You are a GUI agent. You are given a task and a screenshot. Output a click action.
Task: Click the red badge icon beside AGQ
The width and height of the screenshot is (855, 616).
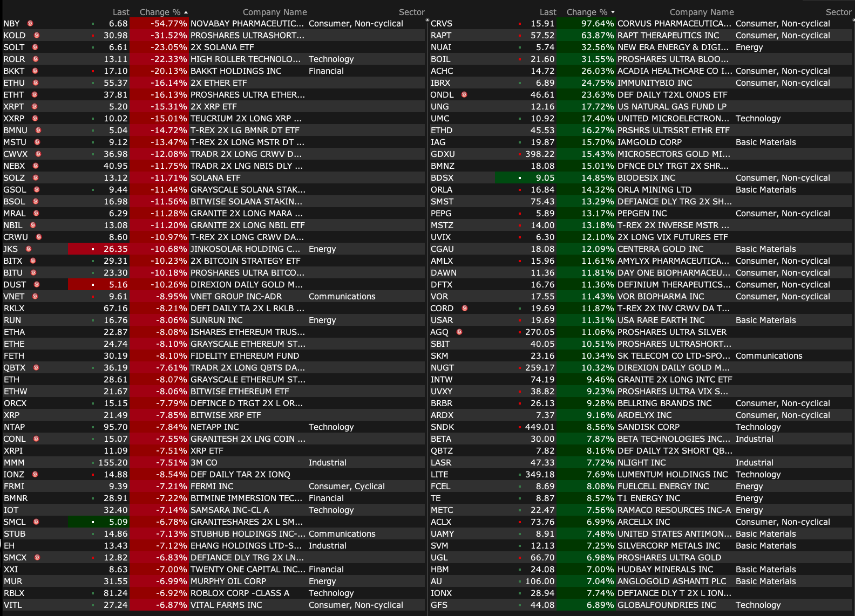pos(459,332)
